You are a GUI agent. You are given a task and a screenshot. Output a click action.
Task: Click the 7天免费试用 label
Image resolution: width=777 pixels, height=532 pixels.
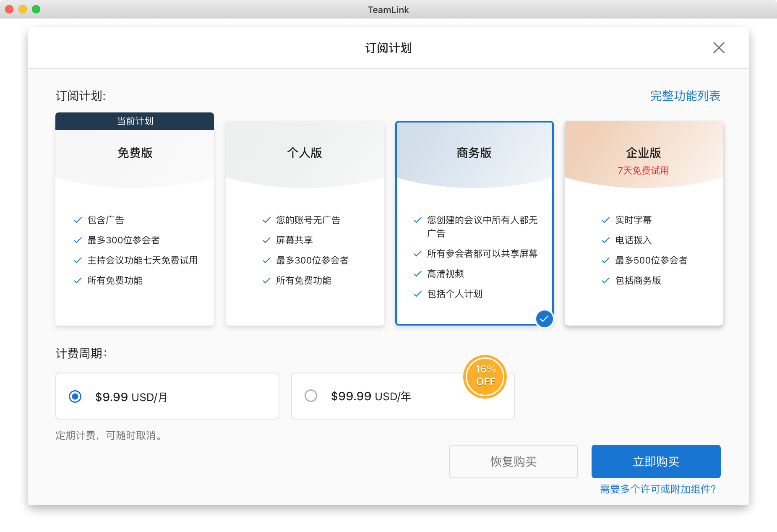click(x=643, y=171)
